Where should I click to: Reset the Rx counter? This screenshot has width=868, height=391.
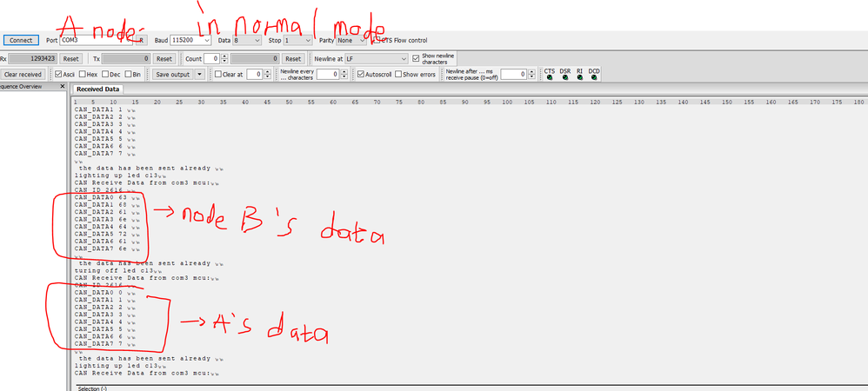70,58
